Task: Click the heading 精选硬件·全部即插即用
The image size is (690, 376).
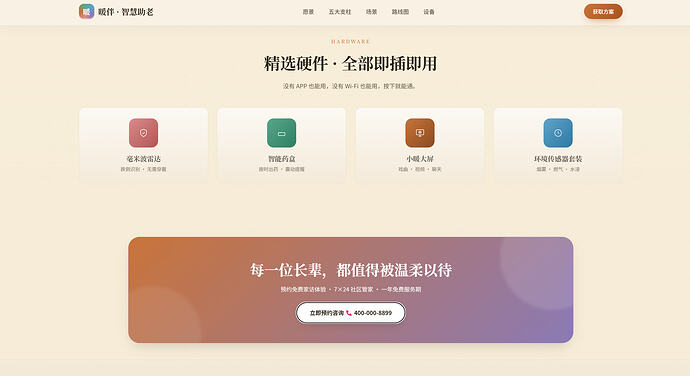Action: click(351, 63)
